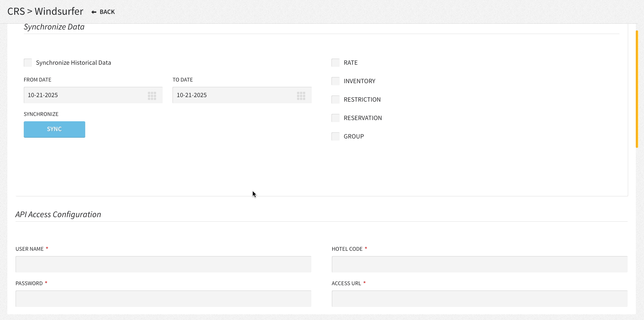This screenshot has height=320, width=644.
Task: Open the To Date calendar picker icon
Action: 301,95
